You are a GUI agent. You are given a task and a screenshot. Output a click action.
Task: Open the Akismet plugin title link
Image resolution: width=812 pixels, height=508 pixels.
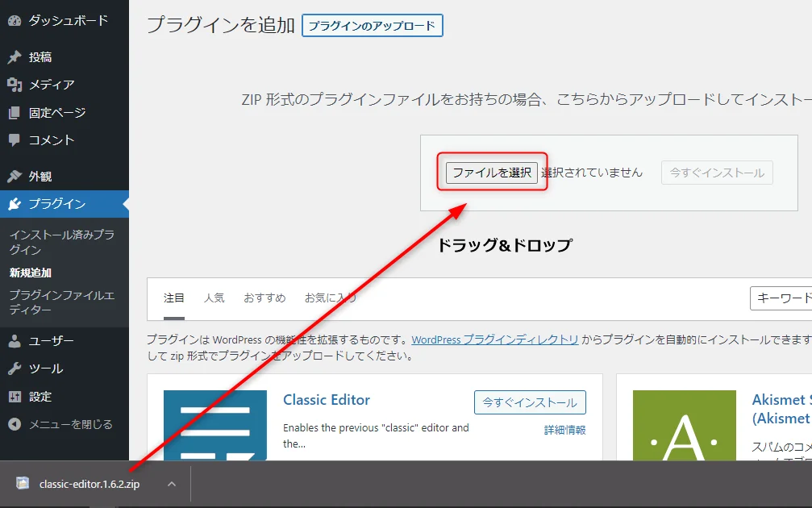point(782,409)
